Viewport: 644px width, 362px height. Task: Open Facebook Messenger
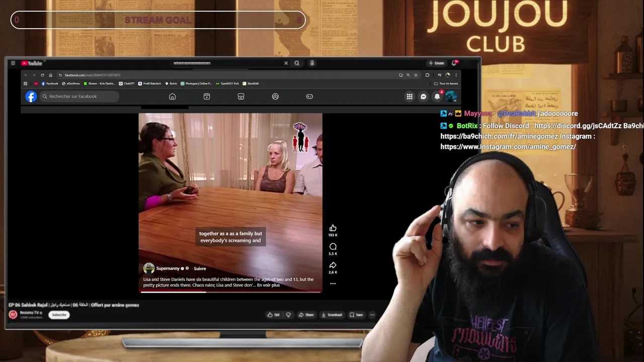[x=424, y=97]
